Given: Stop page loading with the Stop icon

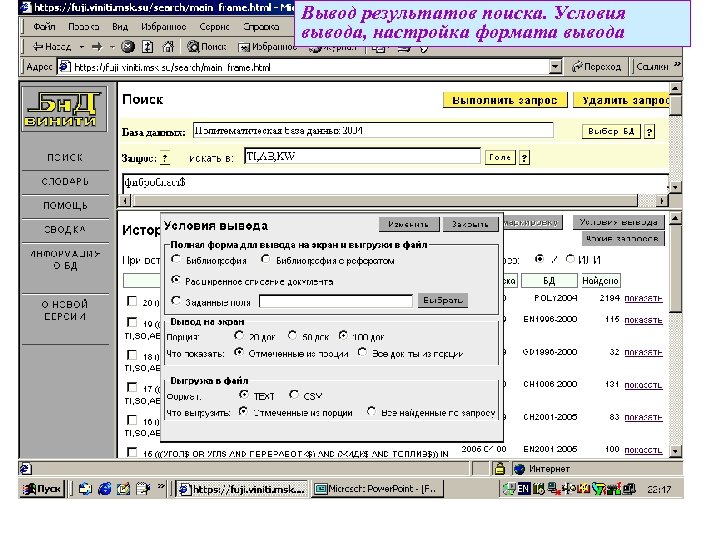Looking at the screenshot, I should [x=128, y=46].
